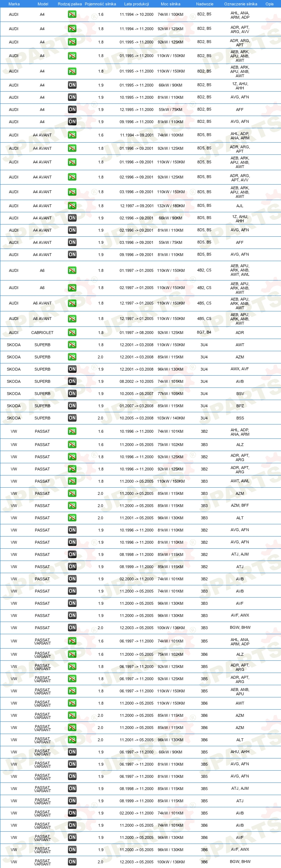The image size is (281, 868).
Task: Click the '132kW / 180KM' power cell
Action: pyautogui.click(x=171, y=206)
